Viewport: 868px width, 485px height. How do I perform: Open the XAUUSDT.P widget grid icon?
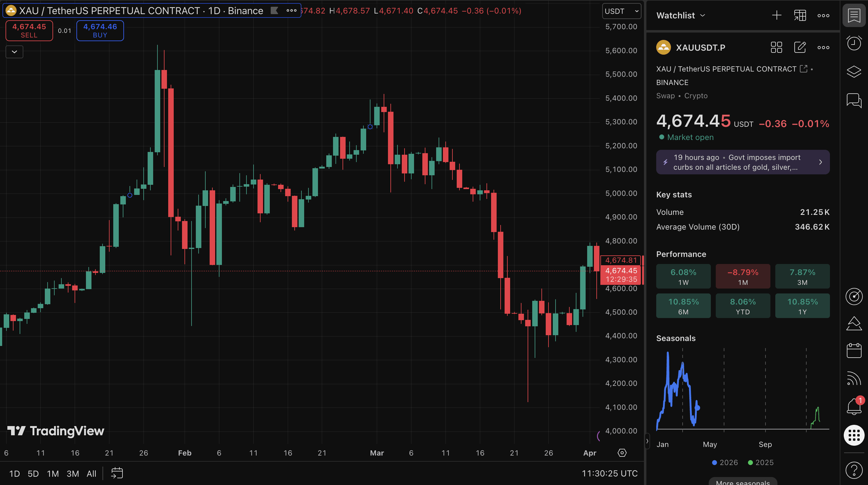tap(776, 48)
